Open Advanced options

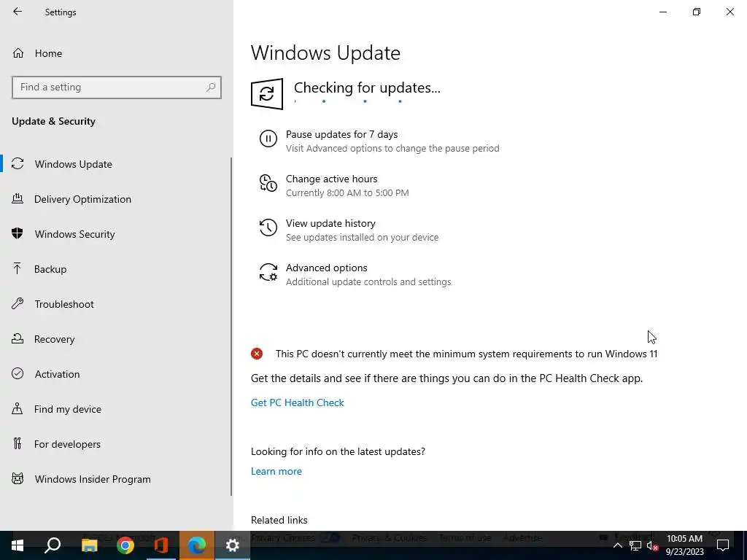[x=326, y=268]
